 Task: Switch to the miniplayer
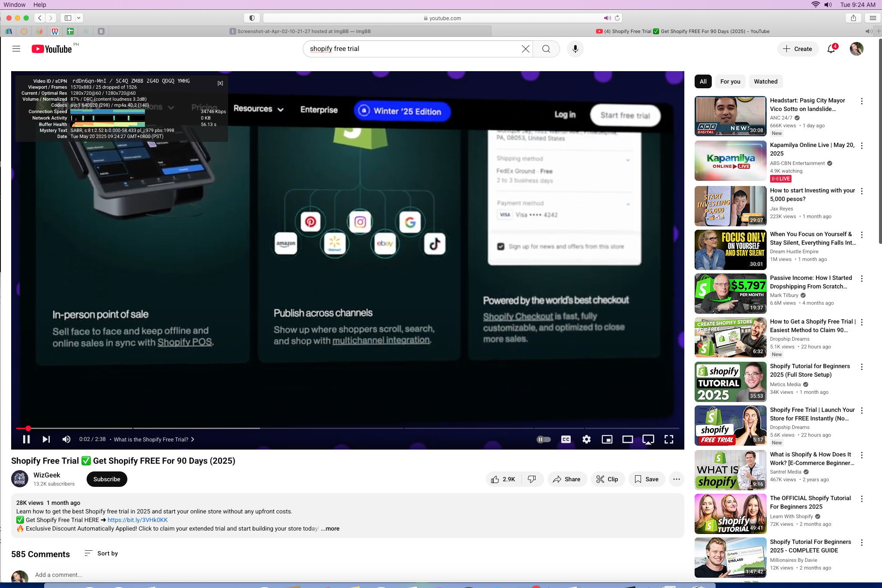click(x=607, y=439)
